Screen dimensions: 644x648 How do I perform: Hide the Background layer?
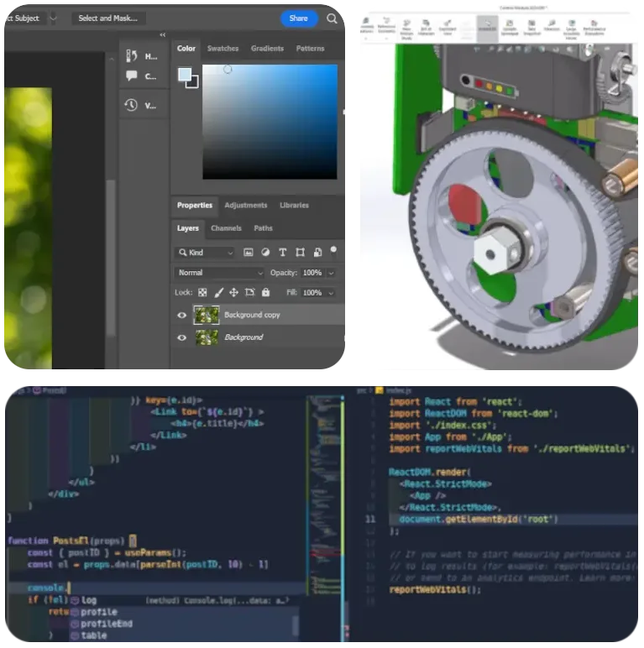point(181,337)
